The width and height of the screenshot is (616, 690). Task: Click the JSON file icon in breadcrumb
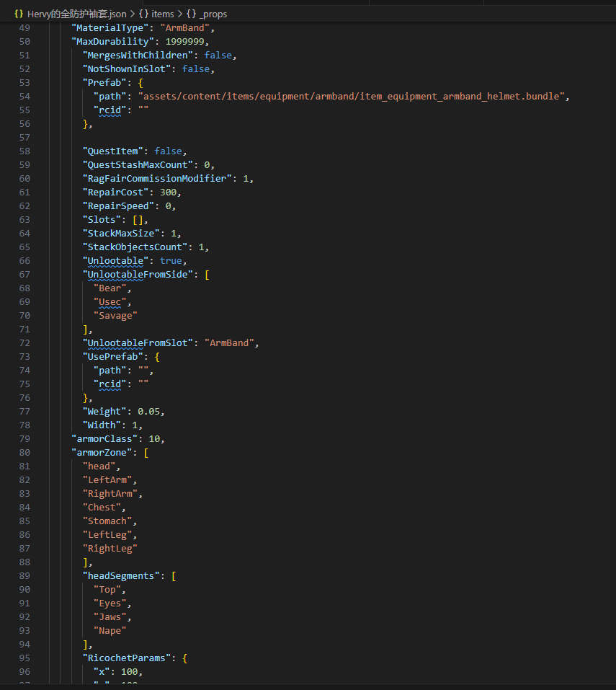pos(19,14)
